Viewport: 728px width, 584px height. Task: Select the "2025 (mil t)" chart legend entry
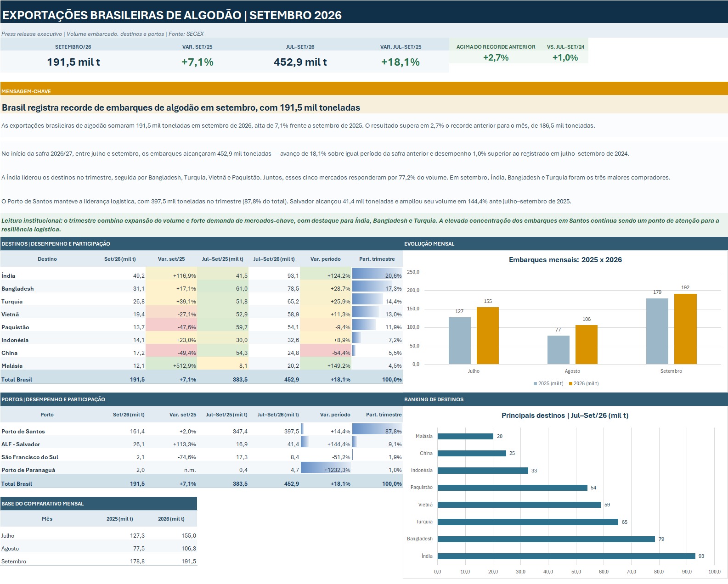point(548,384)
